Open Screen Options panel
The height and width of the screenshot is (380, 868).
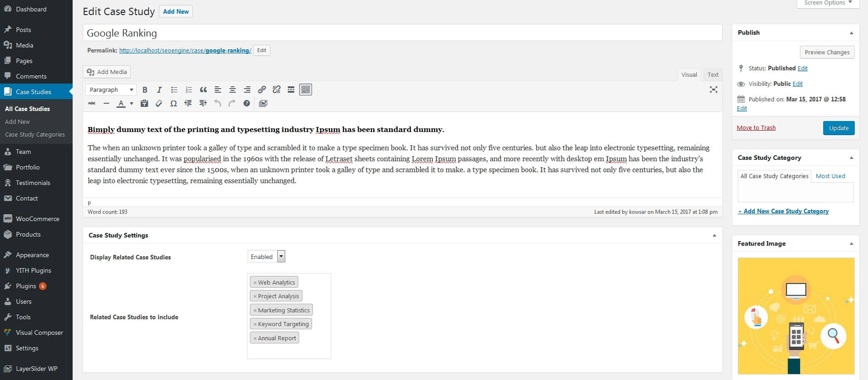[x=828, y=3]
